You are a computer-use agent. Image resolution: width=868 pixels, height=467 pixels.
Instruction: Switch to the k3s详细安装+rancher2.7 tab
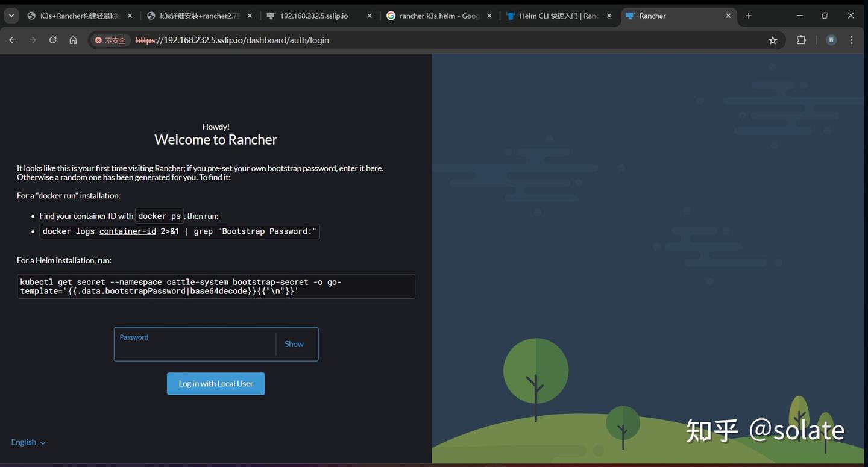[200, 16]
